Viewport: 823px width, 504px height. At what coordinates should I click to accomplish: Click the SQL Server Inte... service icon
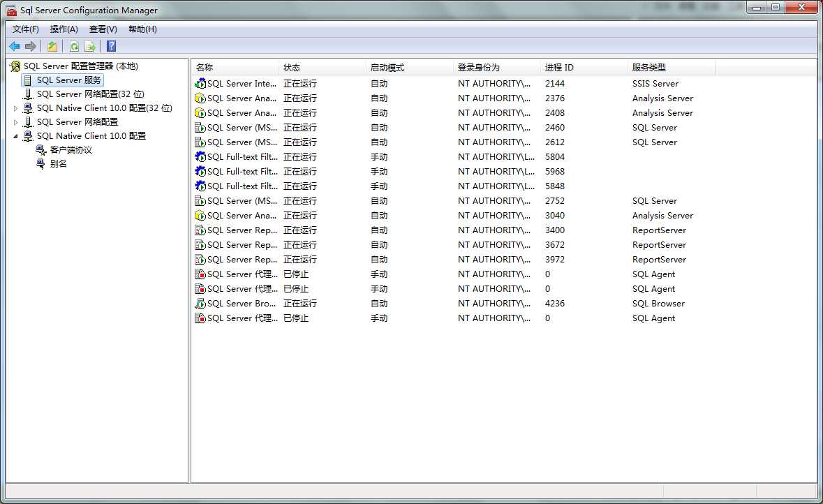coord(200,84)
